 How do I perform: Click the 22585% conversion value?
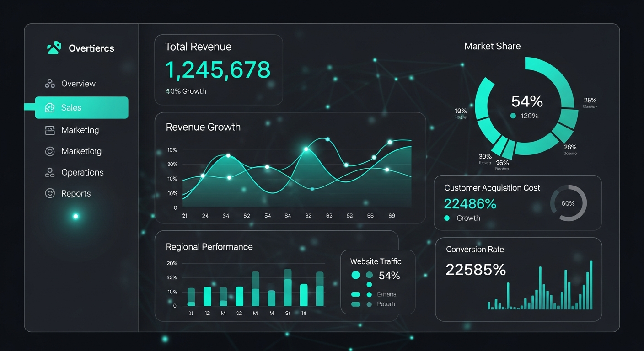[x=476, y=270]
